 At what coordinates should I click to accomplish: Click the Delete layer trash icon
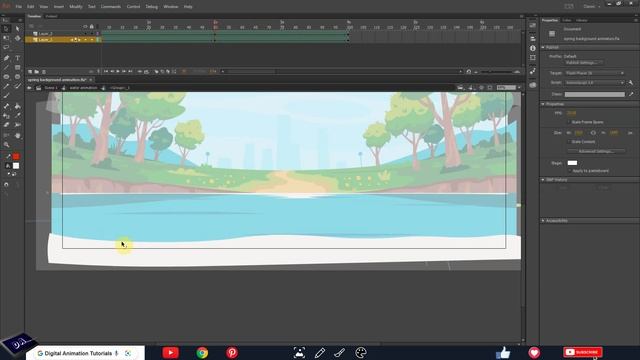point(44,71)
